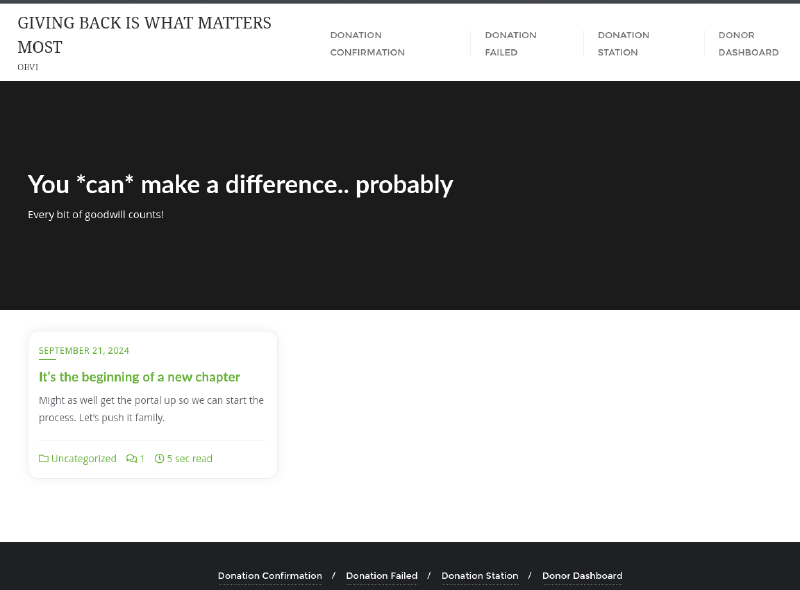The image size is (800, 590).
Task: Click the clock icon for read time
Action: (x=160, y=459)
